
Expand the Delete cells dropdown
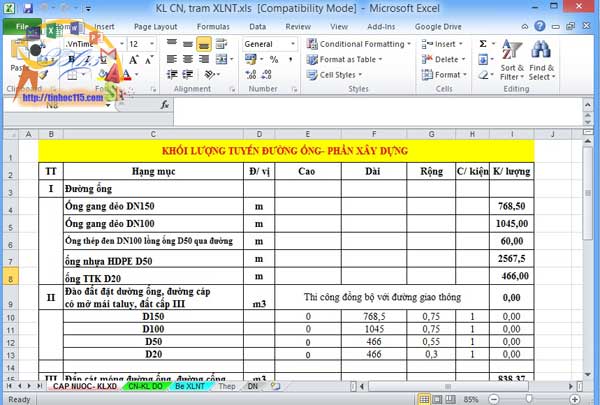(x=463, y=59)
